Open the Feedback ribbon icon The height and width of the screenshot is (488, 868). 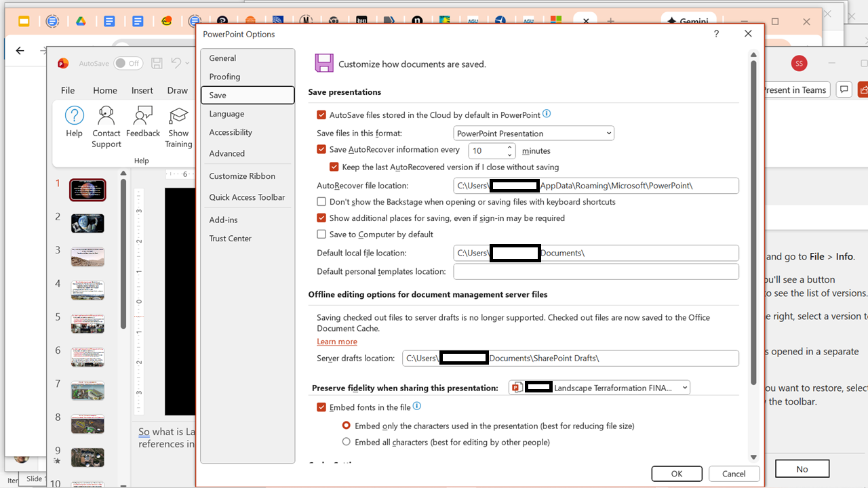(143, 115)
